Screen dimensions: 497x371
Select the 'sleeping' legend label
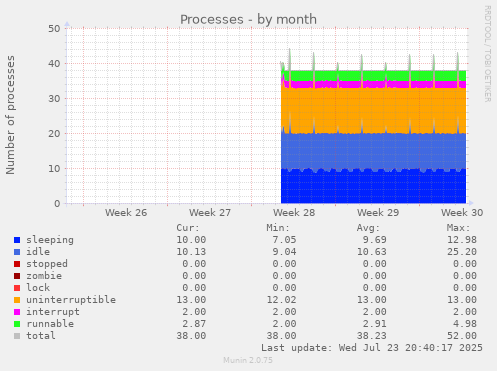tap(50, 240)
